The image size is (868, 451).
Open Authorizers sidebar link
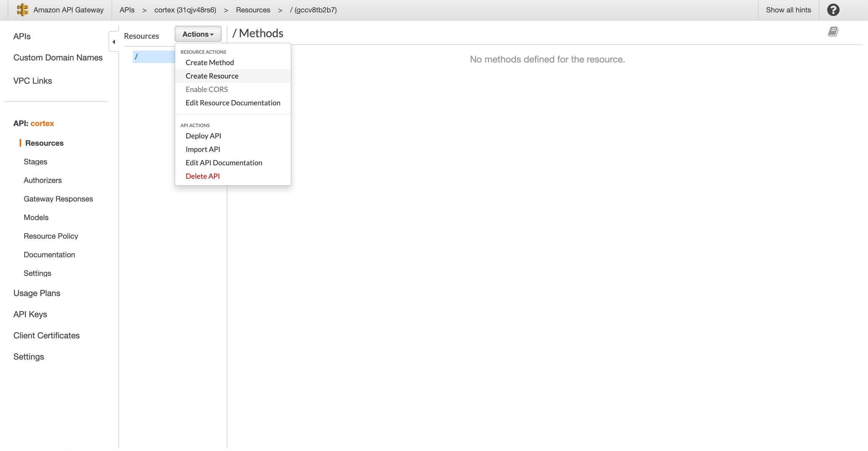coord(43,180)
